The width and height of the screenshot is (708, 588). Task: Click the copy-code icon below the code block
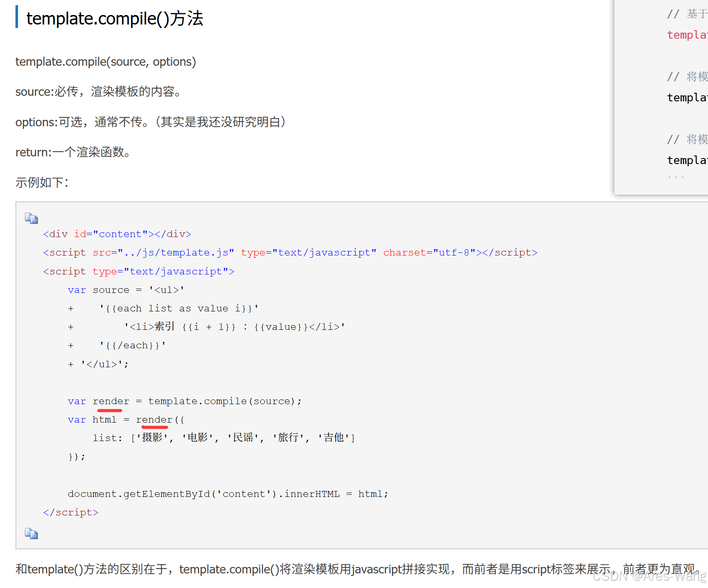[x=31, y=533]
